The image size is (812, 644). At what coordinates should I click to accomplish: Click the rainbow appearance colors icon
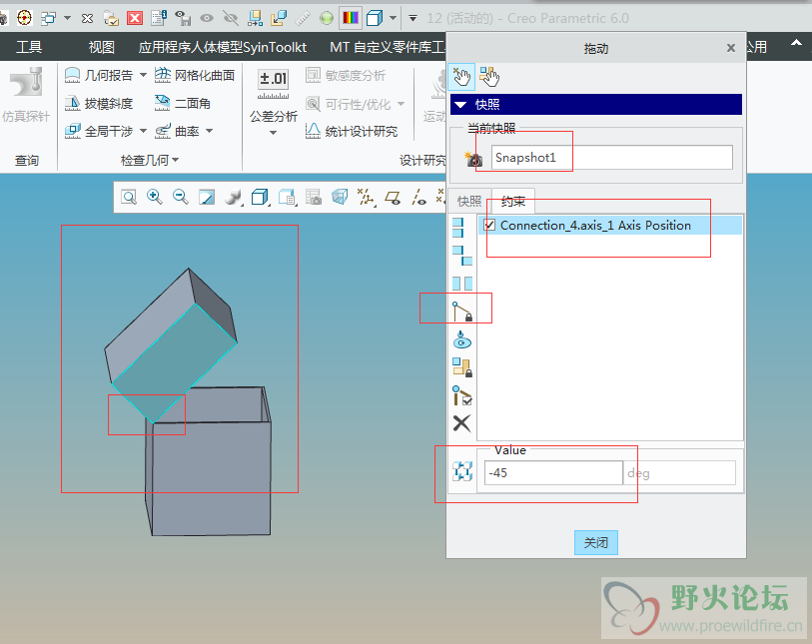(x=351, y=19)
